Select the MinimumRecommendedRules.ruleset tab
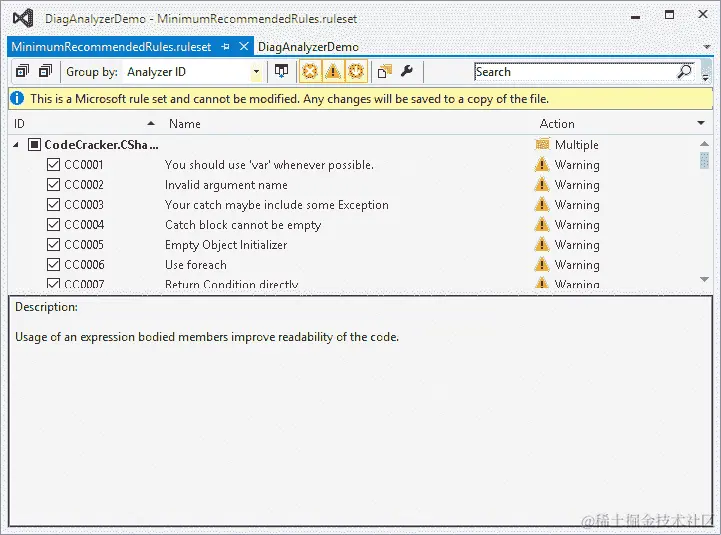This screenshot has height=535, width=721. [111, 46]
